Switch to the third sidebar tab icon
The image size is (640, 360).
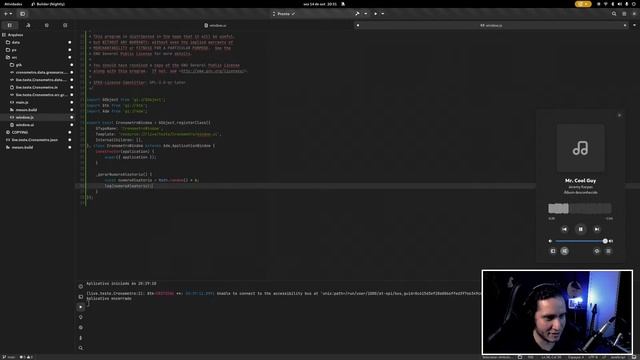coord(47,25)
